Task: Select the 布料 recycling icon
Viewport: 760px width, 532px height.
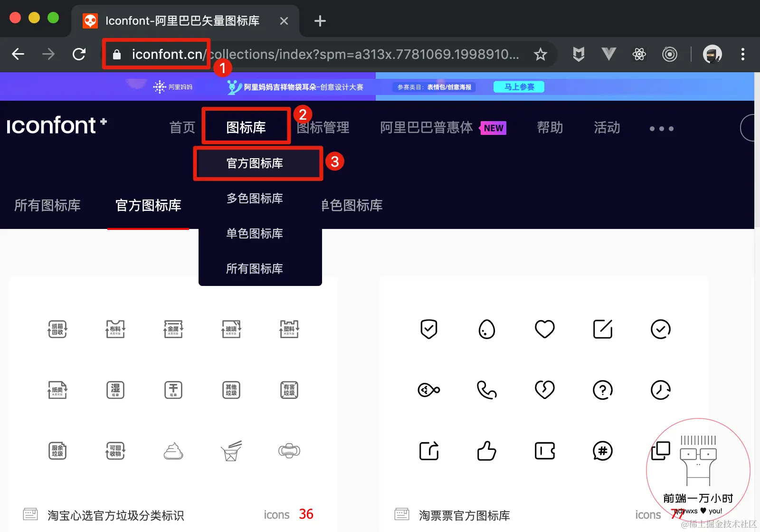Action: click(115, 329)
